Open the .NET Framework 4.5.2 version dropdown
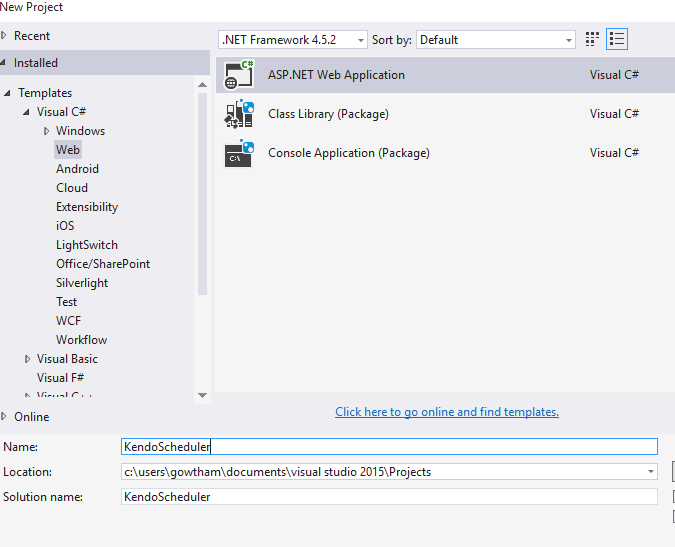The width and height of the screenshot is (675, 547). pos(293,40)
